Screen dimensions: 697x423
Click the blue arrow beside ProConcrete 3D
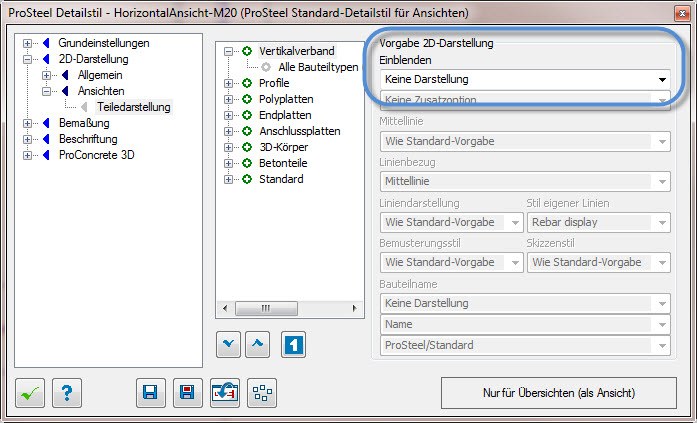click(46, 155)
